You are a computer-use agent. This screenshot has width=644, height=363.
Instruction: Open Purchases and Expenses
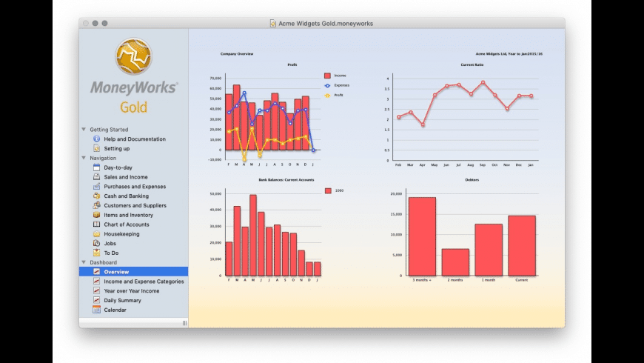click(135, 186)
